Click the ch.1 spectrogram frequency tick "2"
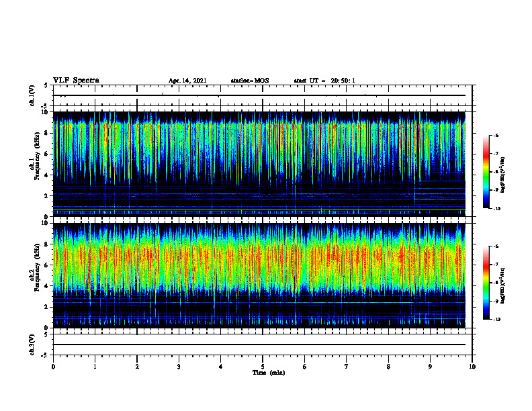532x411 pixels. point(46,195)
